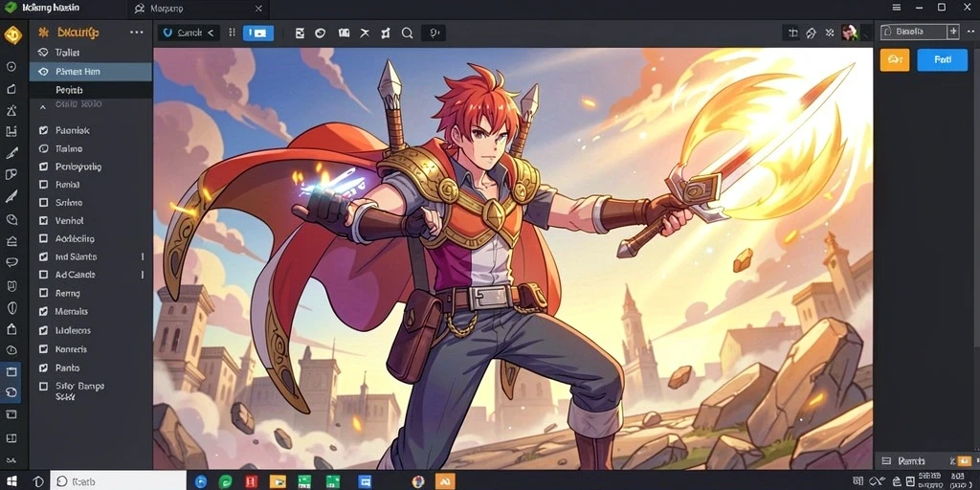Image resolution: width=980 pixels, height=490 pixels.
Task: Uncheck the Memaits checkbox
Action: point(43,311)
